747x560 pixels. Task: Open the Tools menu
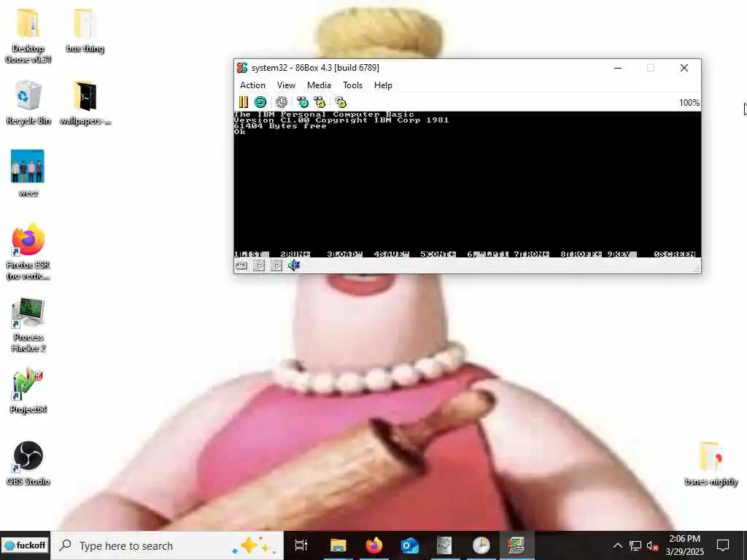tap(352, 85)
